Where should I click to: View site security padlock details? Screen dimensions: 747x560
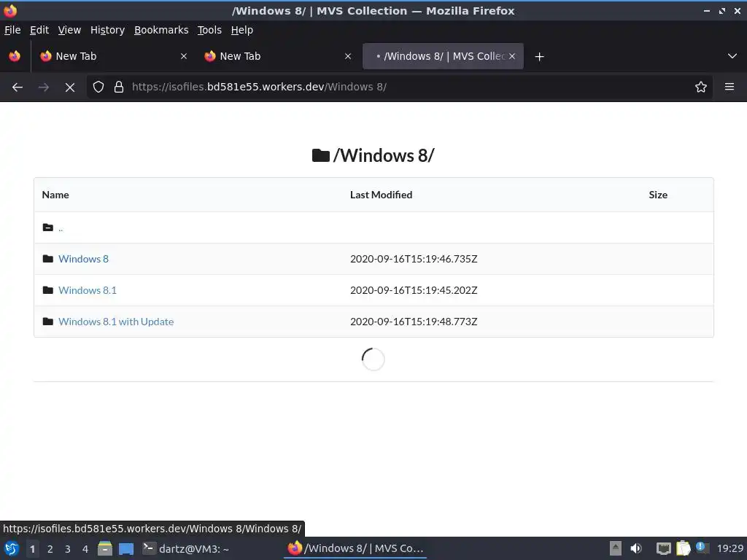pyautogui.click(x=119, y=87)
